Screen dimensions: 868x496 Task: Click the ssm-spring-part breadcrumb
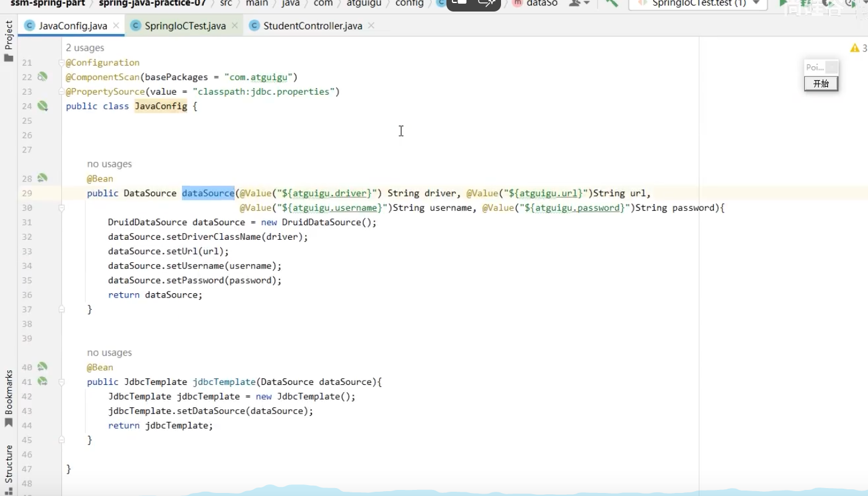point(47,3)
